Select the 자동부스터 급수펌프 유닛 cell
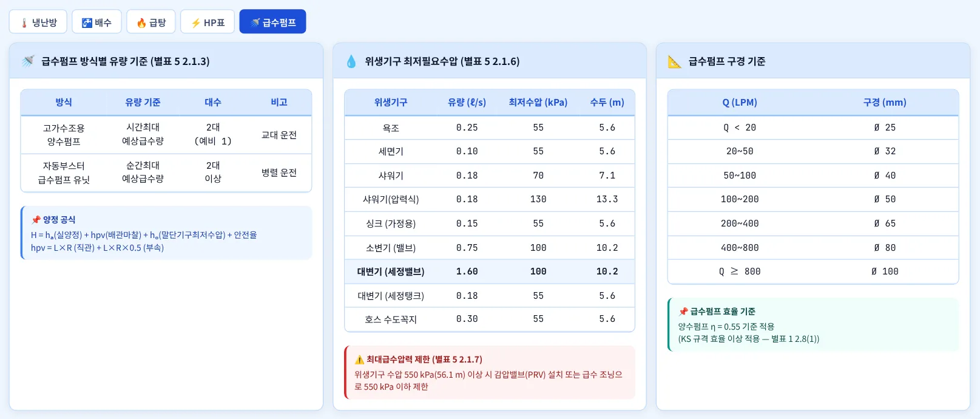Screen dimensions: 980x419 (64, 173)
